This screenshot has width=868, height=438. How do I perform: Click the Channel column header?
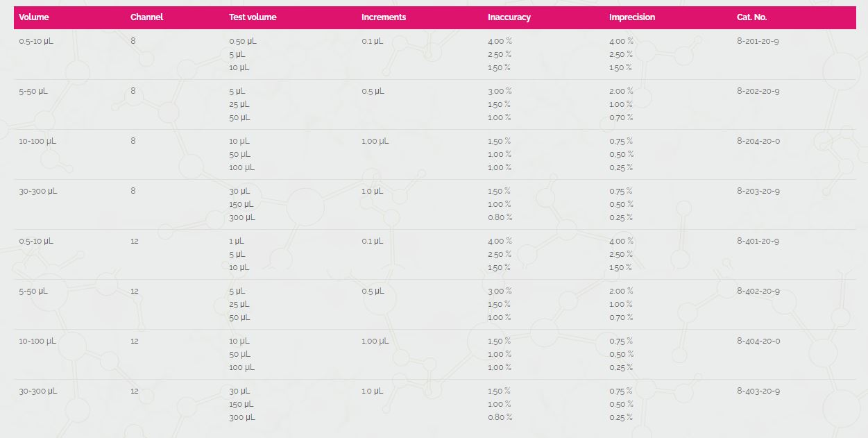click(x=147, y=17)
